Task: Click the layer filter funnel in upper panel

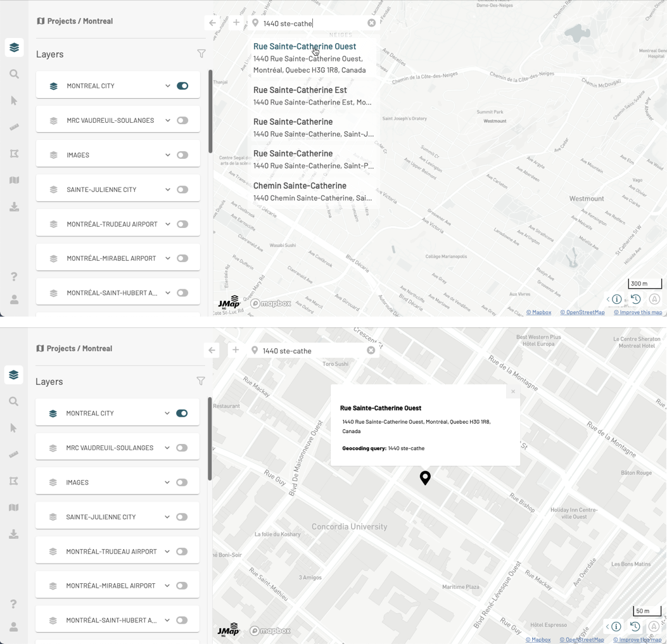Action: pos(201,54)
